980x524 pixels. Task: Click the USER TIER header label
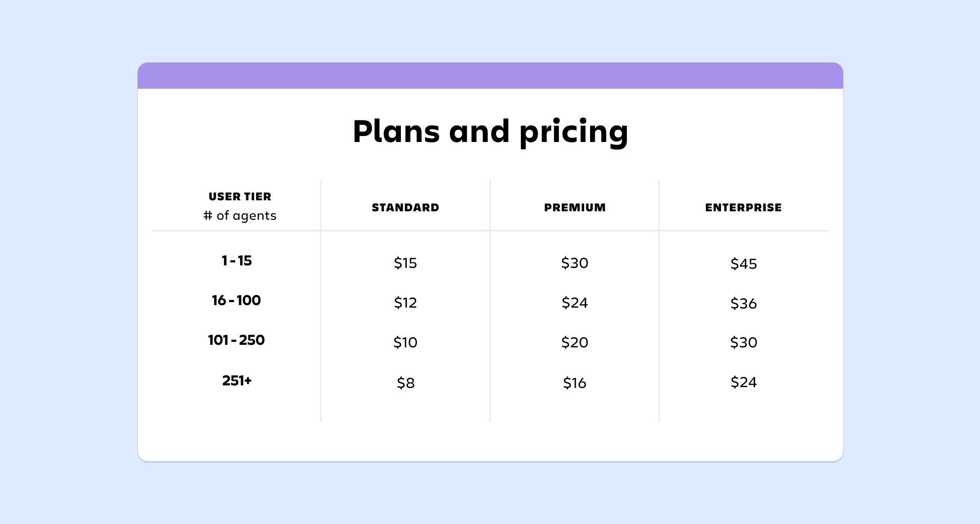240,196
